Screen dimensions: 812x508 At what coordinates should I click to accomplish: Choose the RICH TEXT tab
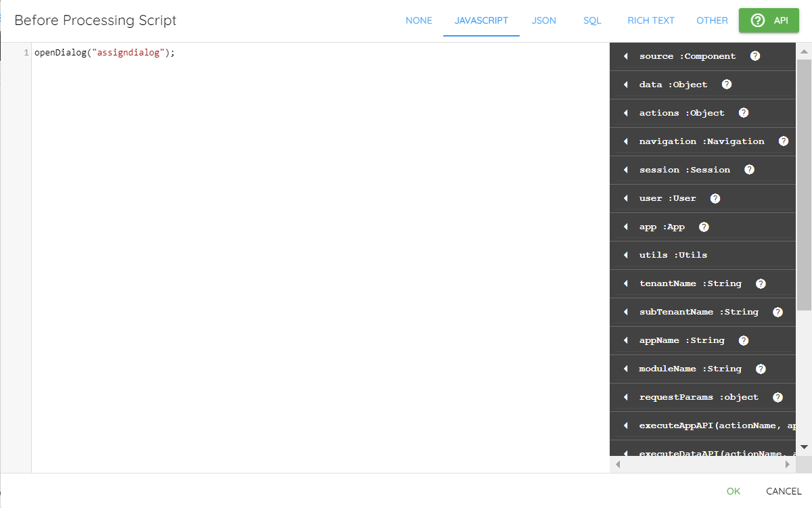(x=651, y=20)
